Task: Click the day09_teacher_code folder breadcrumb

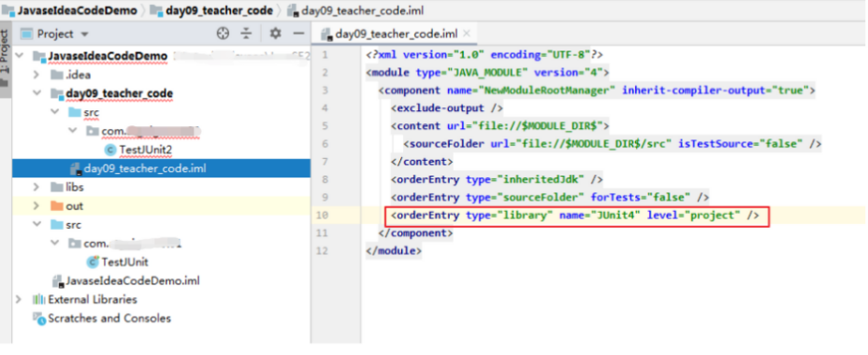Action: coord(219,10)
